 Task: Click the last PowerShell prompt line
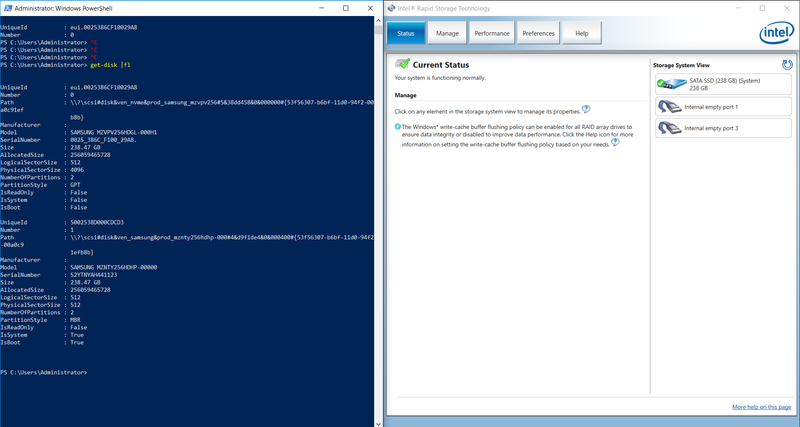pos(44,372)
